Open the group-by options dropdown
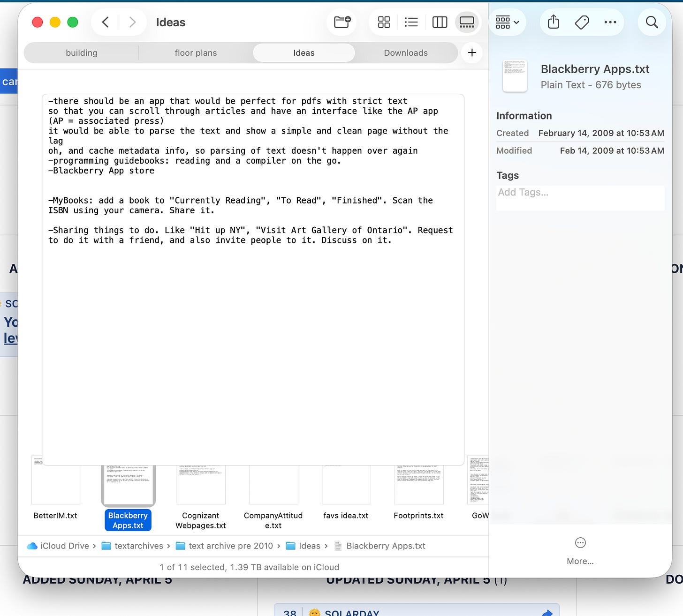 (507, 22)
